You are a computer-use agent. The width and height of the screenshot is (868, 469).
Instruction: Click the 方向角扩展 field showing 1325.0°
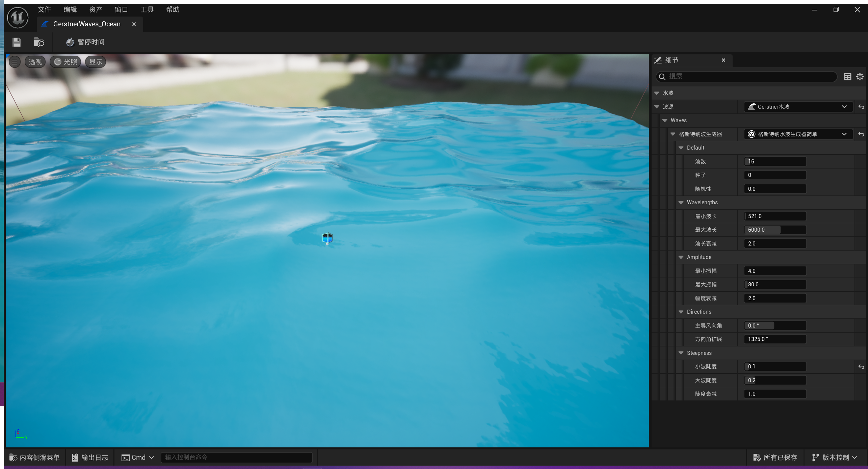tap(775, 339)
